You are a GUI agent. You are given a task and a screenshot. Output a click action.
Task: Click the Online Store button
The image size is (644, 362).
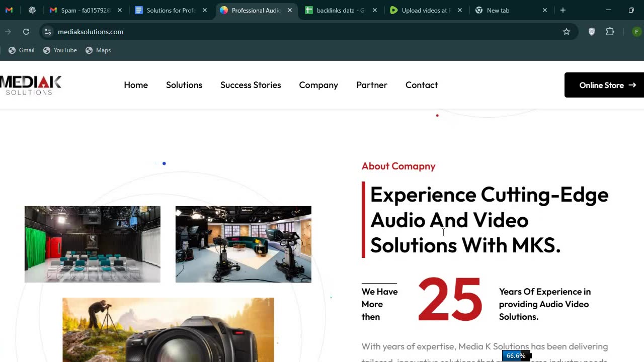(x=604, y=85)
